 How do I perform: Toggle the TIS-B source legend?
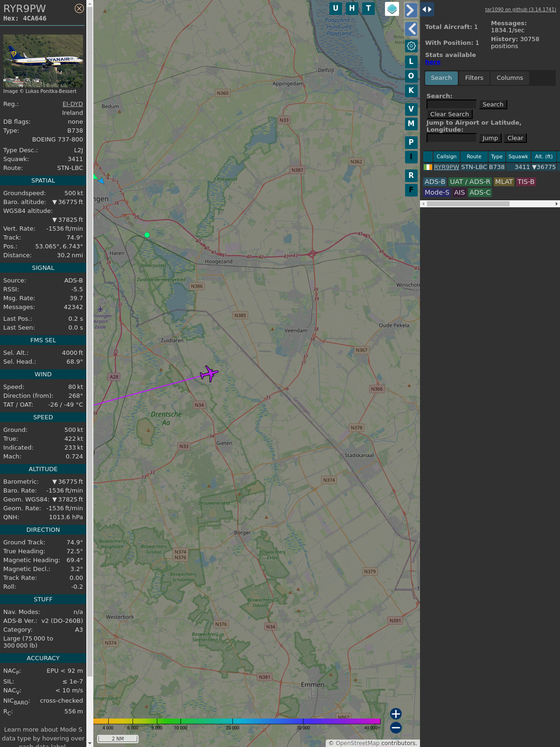(x=526, y=182)
